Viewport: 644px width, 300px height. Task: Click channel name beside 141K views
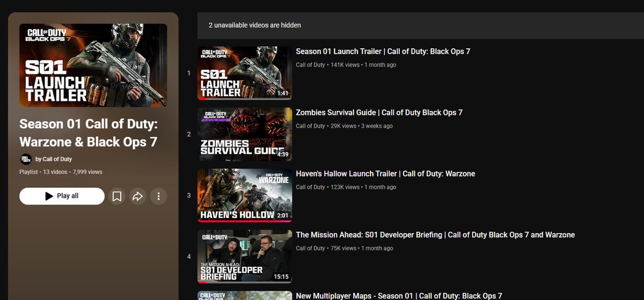[310, 65]
